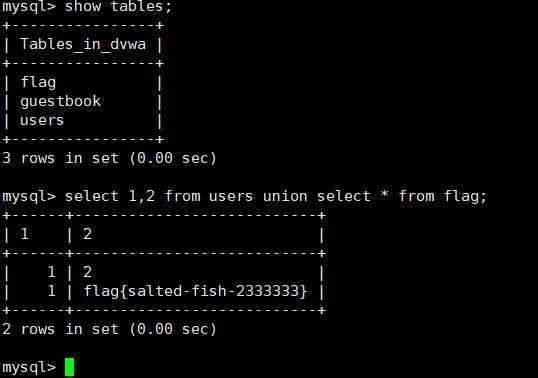
Task: Click value '1' beside the flag string
Action: 51,291
